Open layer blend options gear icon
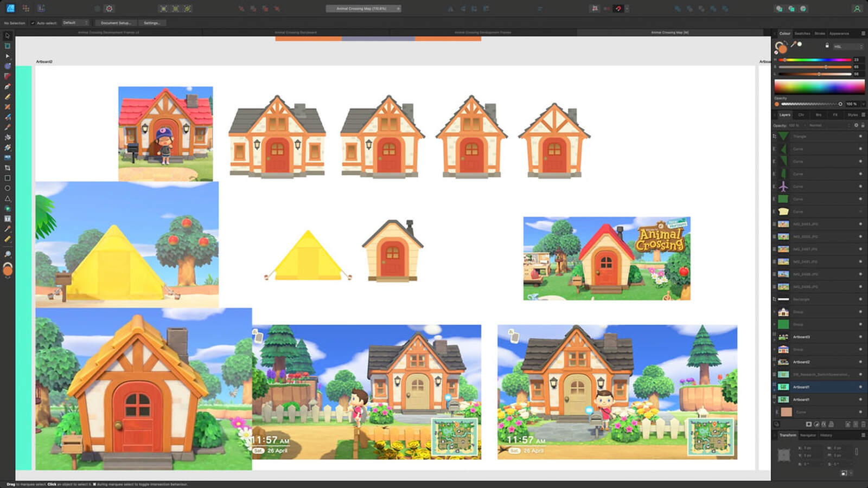 tap(857, 125)
